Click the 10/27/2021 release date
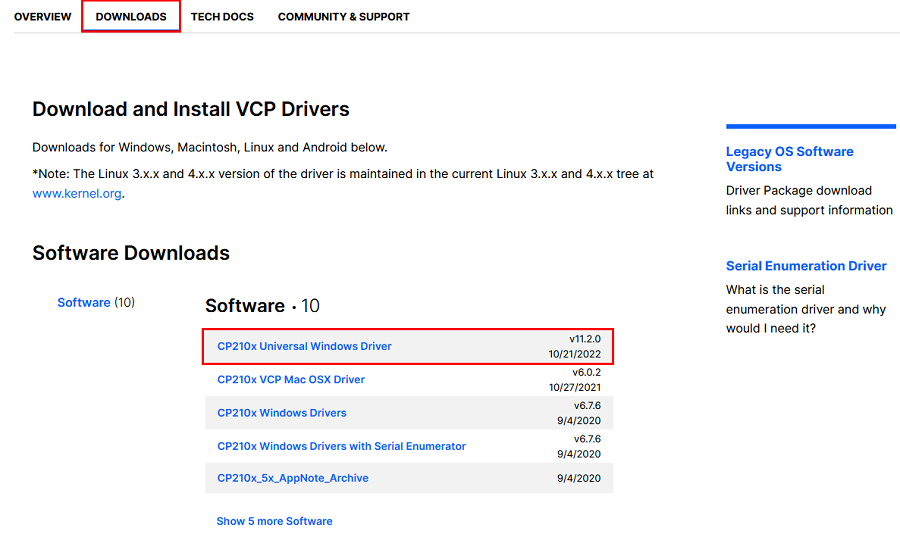This screenshot has height=537, width=900. [x=575, y=387]
